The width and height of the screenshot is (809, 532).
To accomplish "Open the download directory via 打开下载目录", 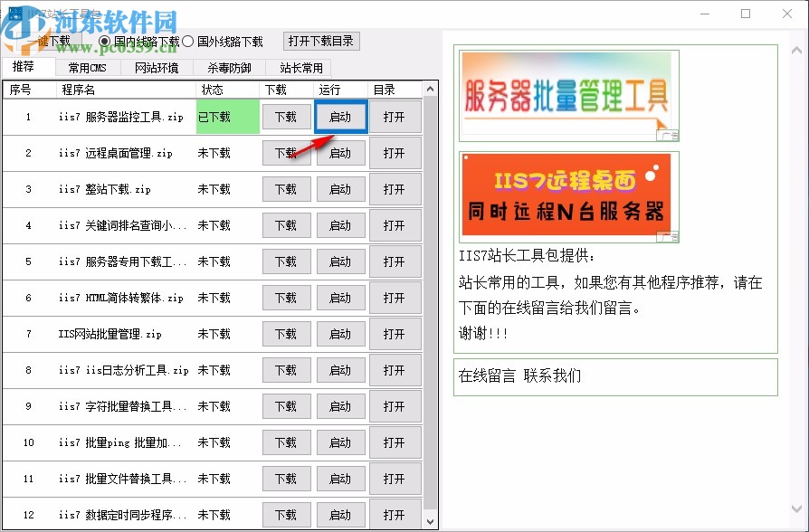I will 320,41.
